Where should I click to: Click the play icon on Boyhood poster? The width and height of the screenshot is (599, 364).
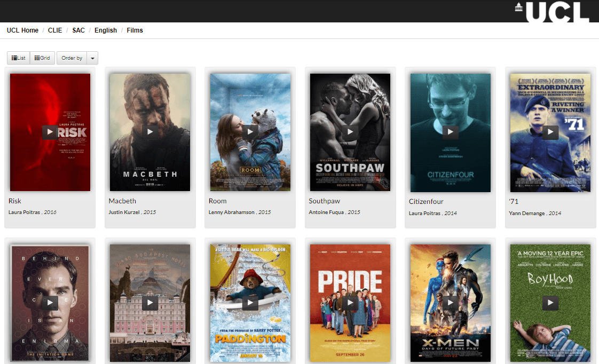pos(550,303)
